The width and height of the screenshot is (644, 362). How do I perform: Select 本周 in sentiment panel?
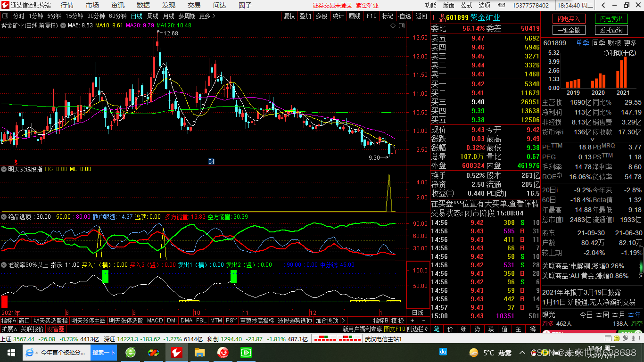coord(602,315)
